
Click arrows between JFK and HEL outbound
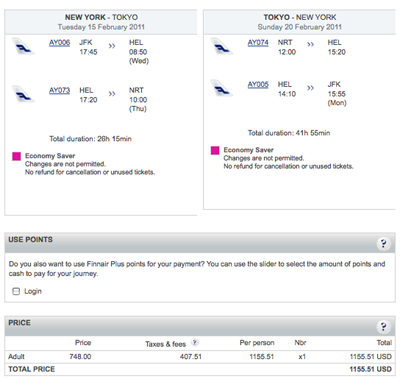click(112, 46)
